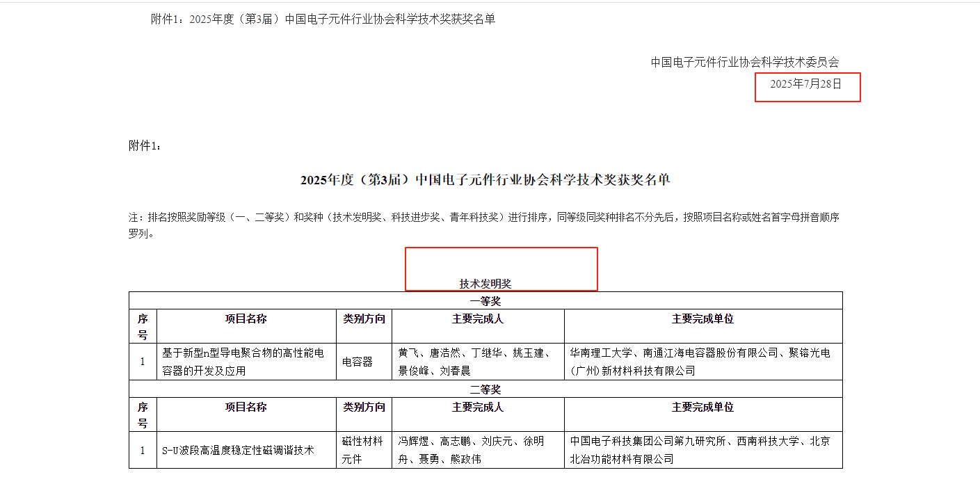This screenshot has width=980, height=484.
Task: Click project name S-U波段高温度稳定性磁调谐技术
Action: [x=246, y=450]
